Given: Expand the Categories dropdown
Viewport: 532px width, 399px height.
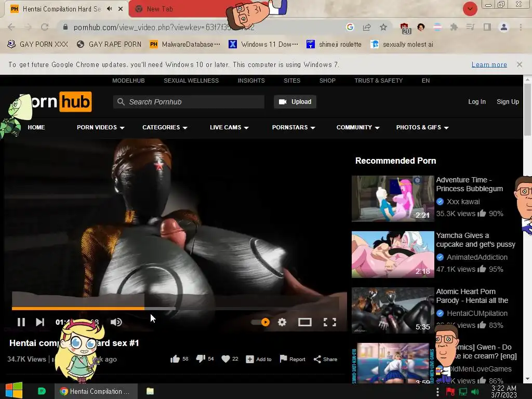Looking at the screenshot, I should click(165, 128).
